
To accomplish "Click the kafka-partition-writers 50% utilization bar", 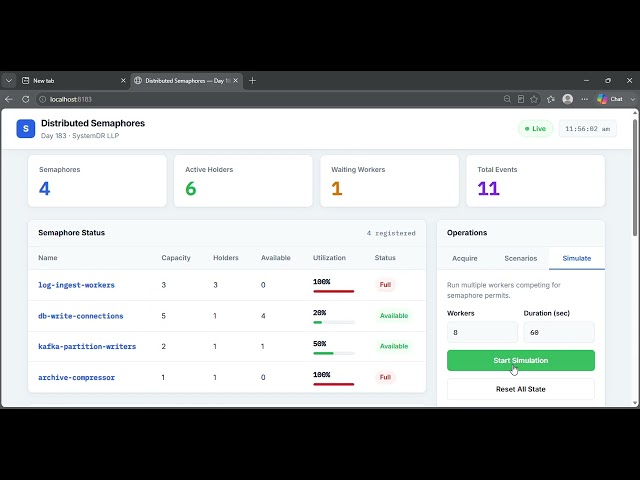I will click(333, 353).
